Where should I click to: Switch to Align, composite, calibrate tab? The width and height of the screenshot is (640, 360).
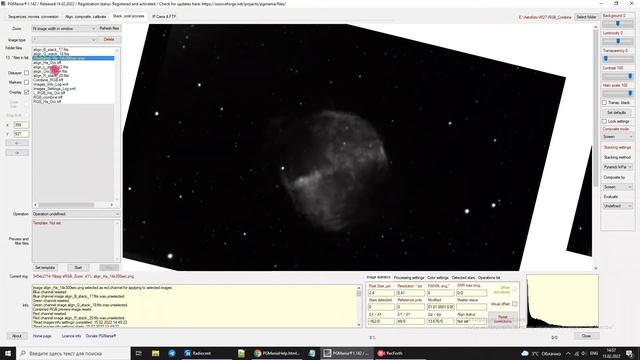pyautogui.click(x=86, y=17)
